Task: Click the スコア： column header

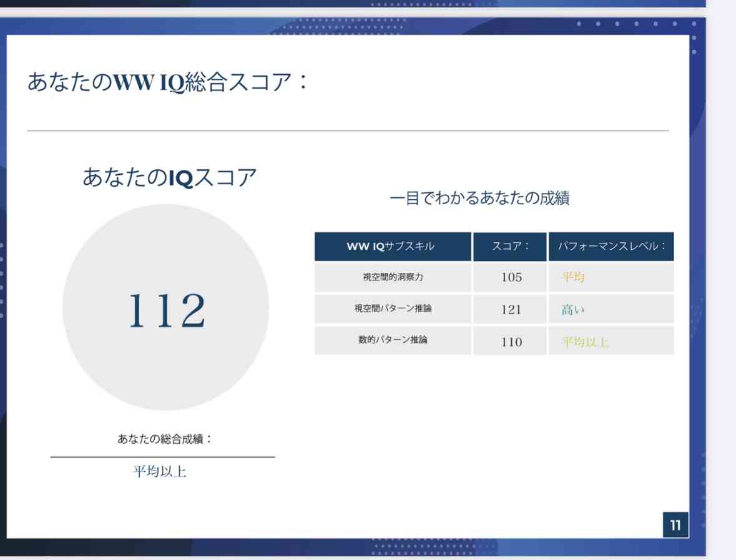Action: coord(510,247)
